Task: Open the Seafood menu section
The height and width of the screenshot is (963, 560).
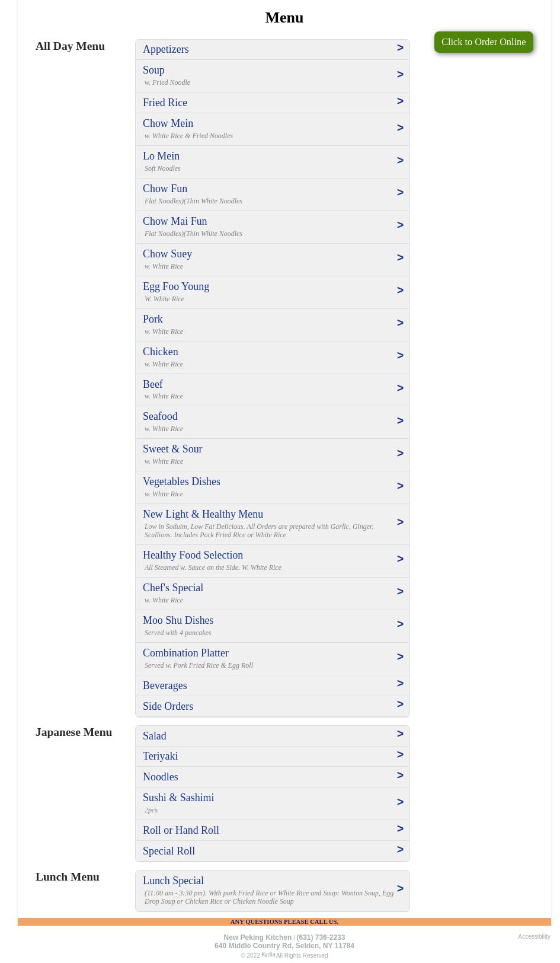Action: coord(160,416)
